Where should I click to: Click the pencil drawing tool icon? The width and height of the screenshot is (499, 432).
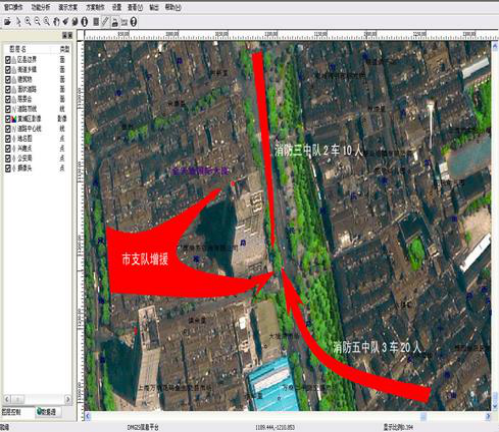click(105, 22)
